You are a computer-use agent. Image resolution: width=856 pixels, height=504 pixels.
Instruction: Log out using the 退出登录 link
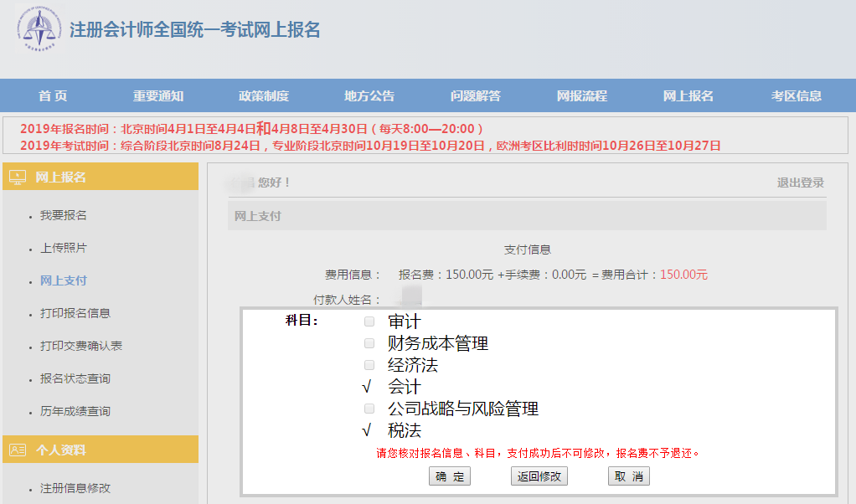pos(800,181)
